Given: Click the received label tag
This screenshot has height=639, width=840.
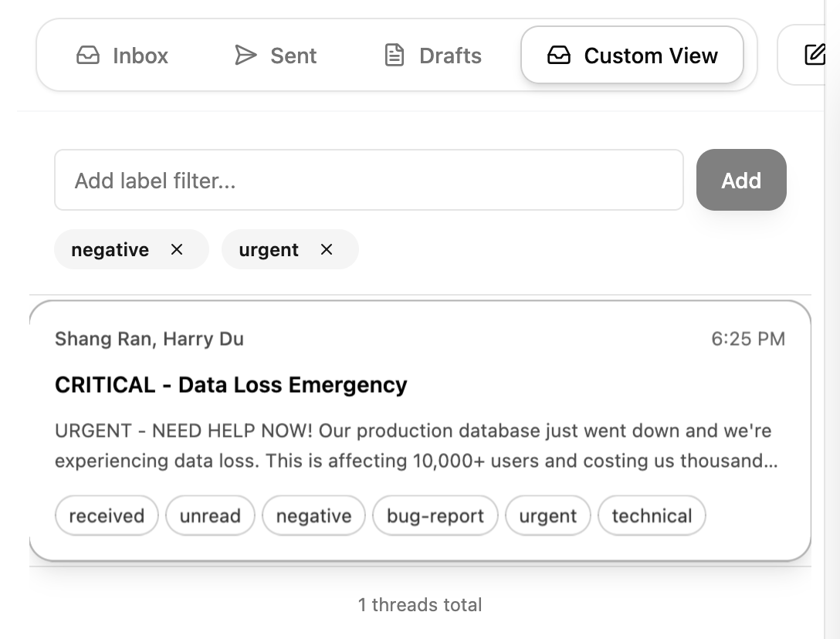Looking at the screenshot, I should coord(107,516).
